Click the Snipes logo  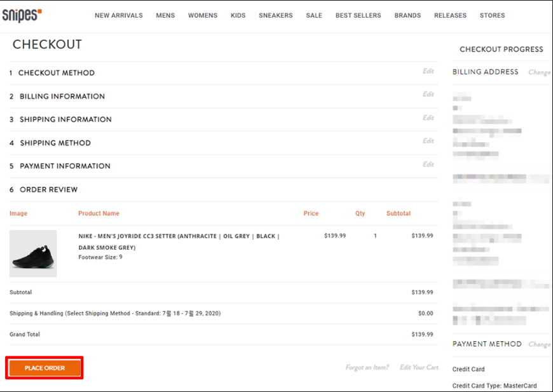pyautogui.click(x=22, y=15)
